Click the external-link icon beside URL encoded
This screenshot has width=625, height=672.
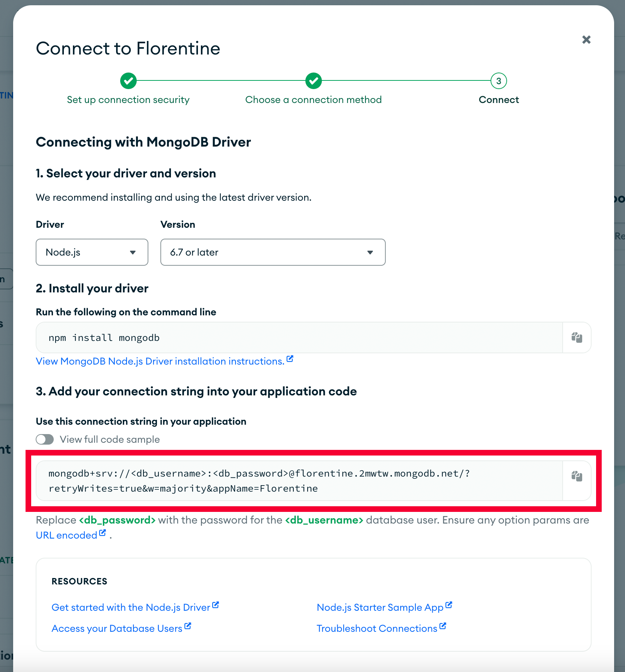103,533
